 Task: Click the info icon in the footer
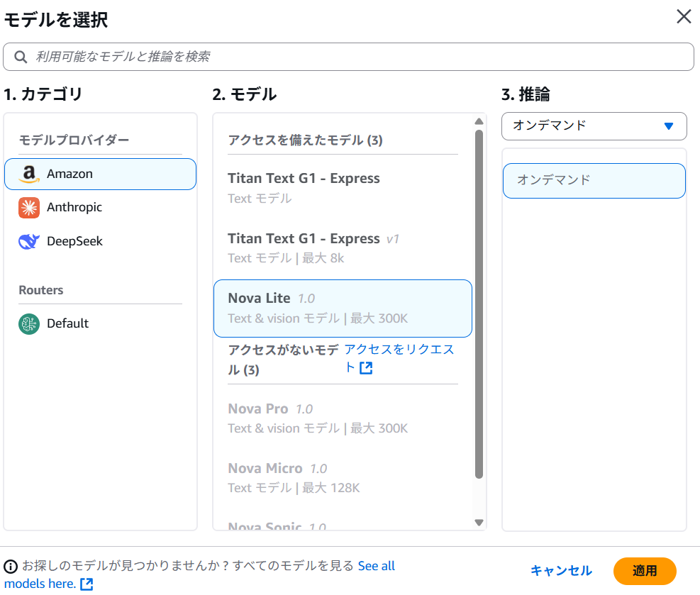[11, 567]
